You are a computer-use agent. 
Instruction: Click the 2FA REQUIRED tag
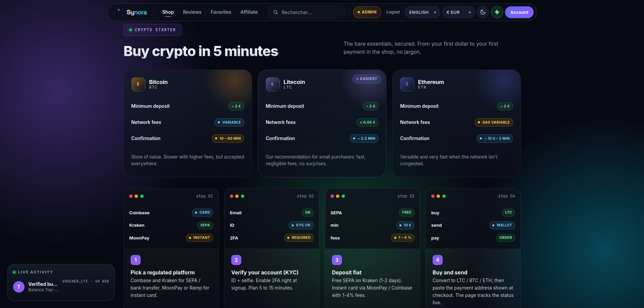click(299, 238)
